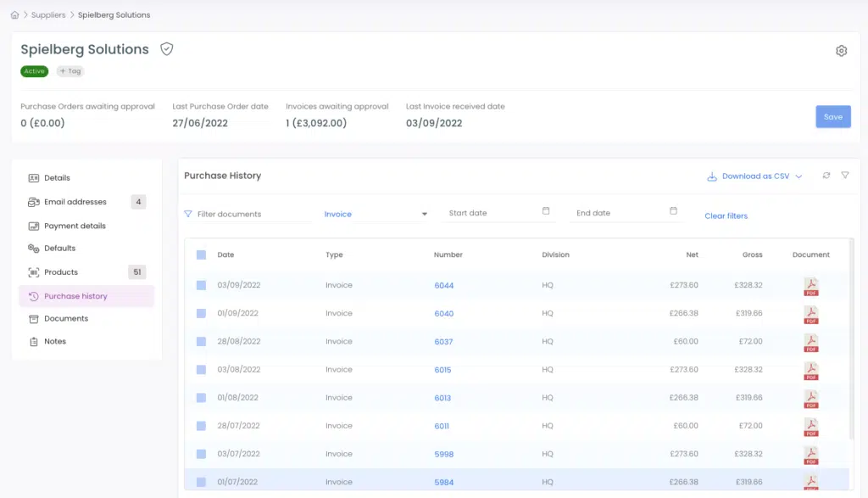868x498 pixels.
Task: Open the Email addresses section
Action: (86, 202)
